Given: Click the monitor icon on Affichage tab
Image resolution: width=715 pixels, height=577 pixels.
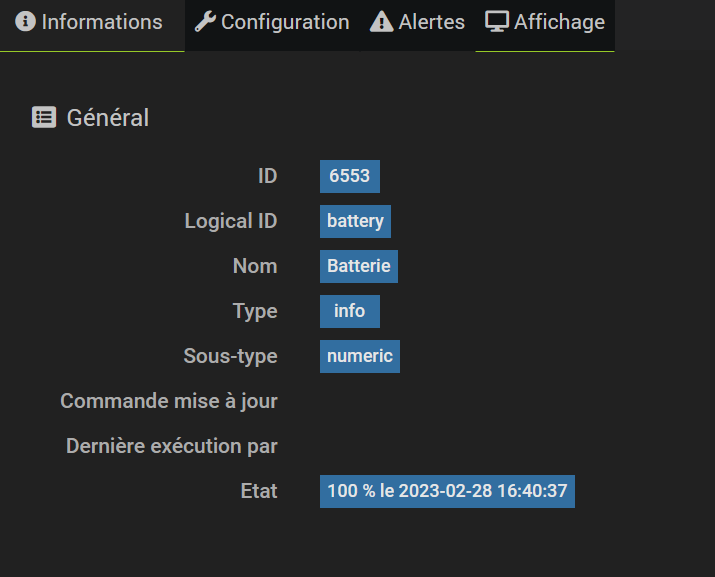Looking at the screenshot, I should click(497, 21).
